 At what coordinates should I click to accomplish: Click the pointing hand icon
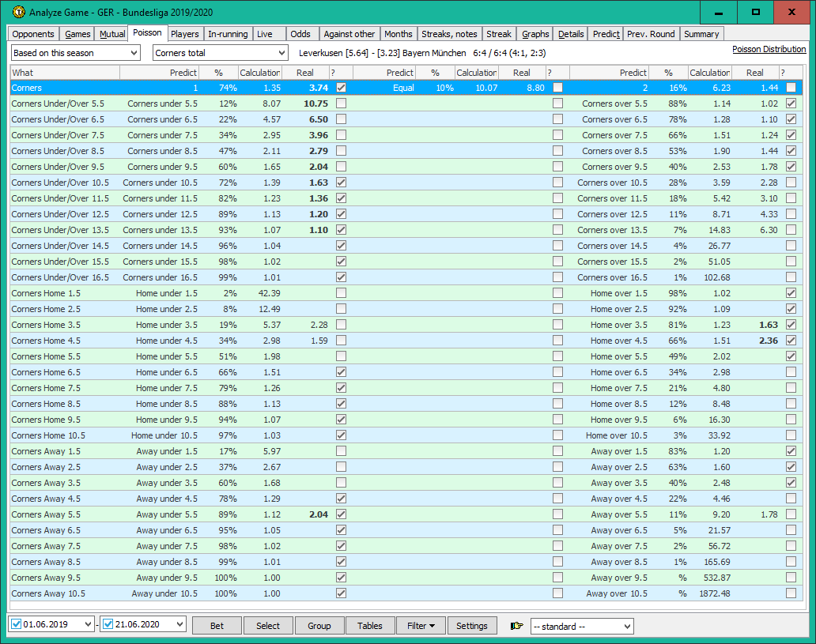pyautogui.click(x=517, y=626)
